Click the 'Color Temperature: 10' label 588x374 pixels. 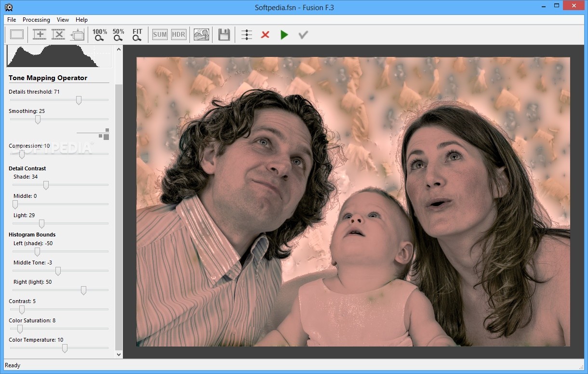pos(36,340)
